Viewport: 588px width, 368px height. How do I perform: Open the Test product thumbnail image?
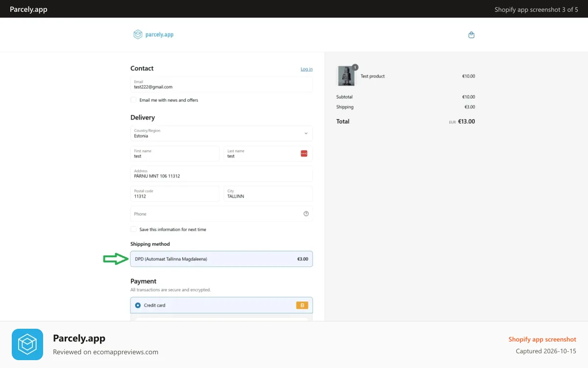[x=346, y=76]
